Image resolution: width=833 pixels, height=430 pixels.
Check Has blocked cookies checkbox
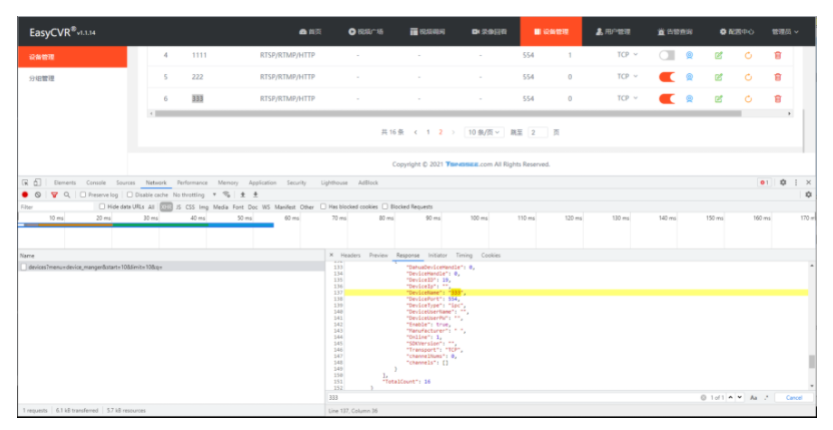click(323, 207)
